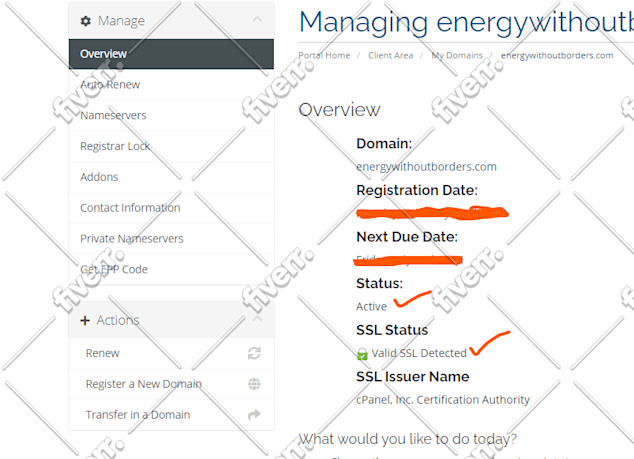Click the green valid SSL lock icon
634x459 pixels.
click(362, 354)
